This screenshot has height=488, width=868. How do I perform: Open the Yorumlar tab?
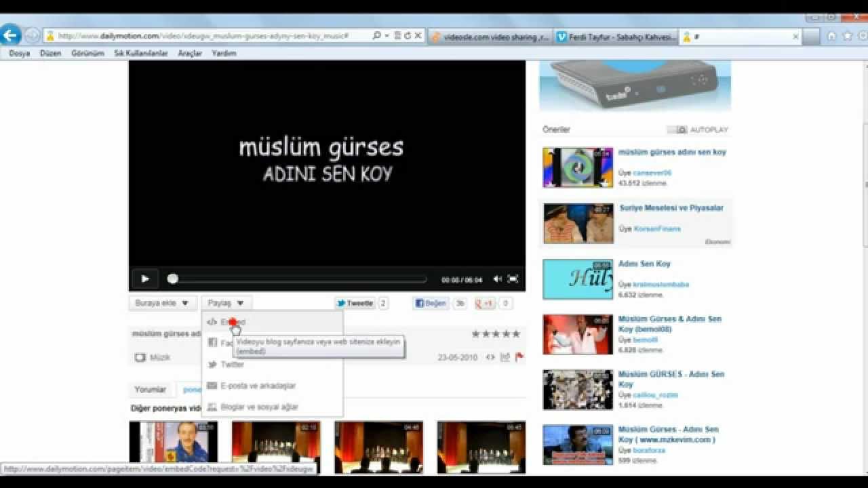tap(150, 390)
